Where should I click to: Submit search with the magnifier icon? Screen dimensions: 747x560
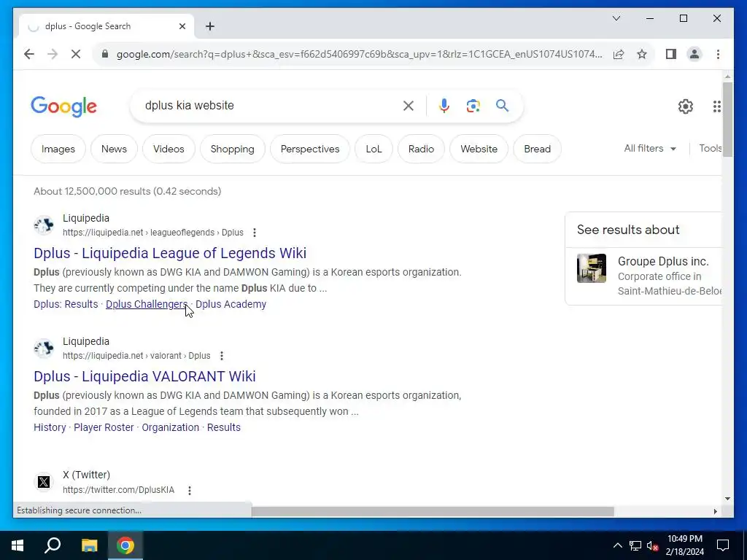[502, 105]
